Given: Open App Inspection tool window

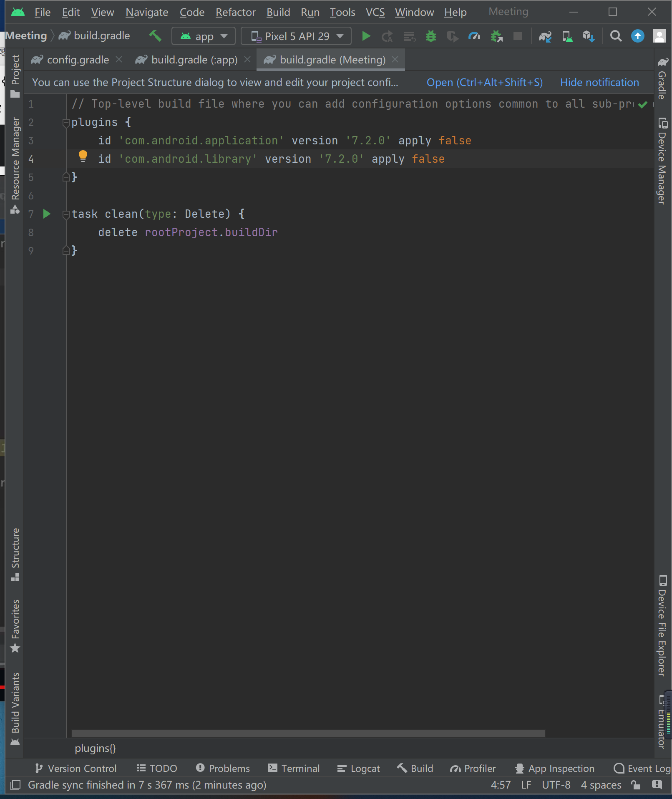Looking at the screenshot, I should (555, 768).
